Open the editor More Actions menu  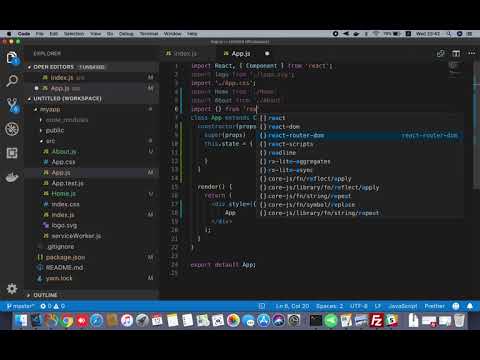(471, 53)
